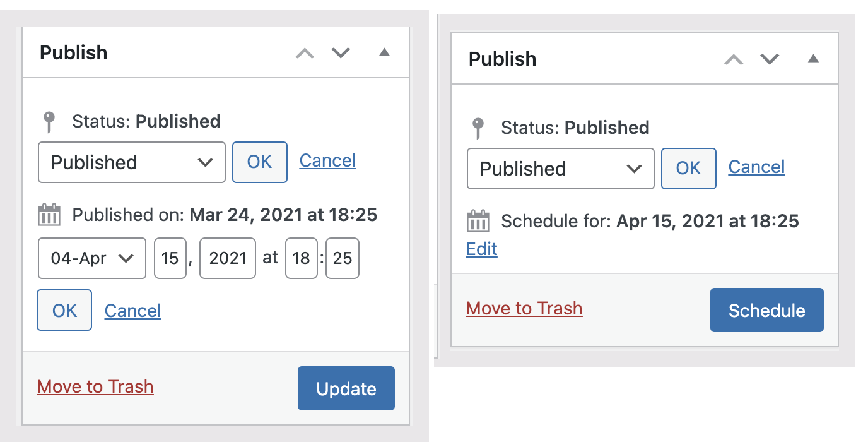Click the day field showing 15
The height and width of the screenshot is (442, 868).
pyautogui.click(x=170, y=258)
